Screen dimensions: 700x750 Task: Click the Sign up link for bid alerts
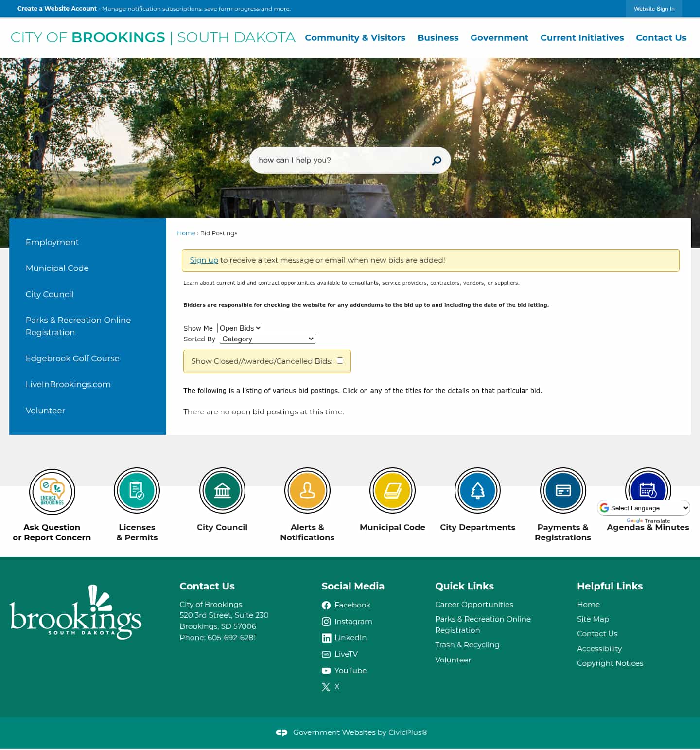pos(204,260)
